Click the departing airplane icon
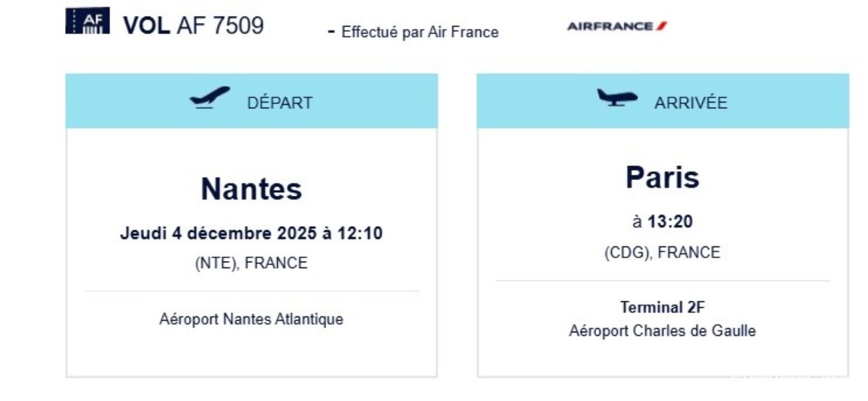This screenshot has width=868, height=401. point(210,98)
